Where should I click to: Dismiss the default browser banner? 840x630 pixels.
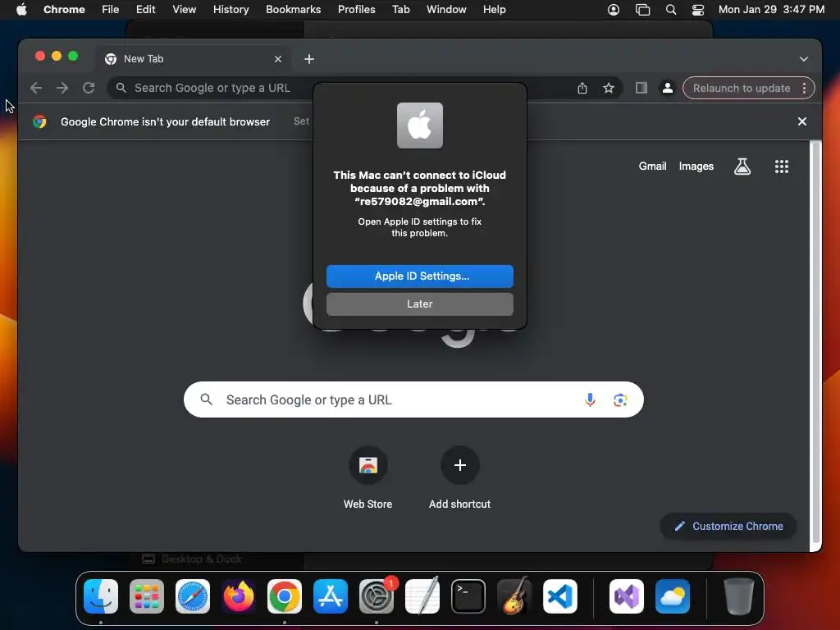[802, 121]
